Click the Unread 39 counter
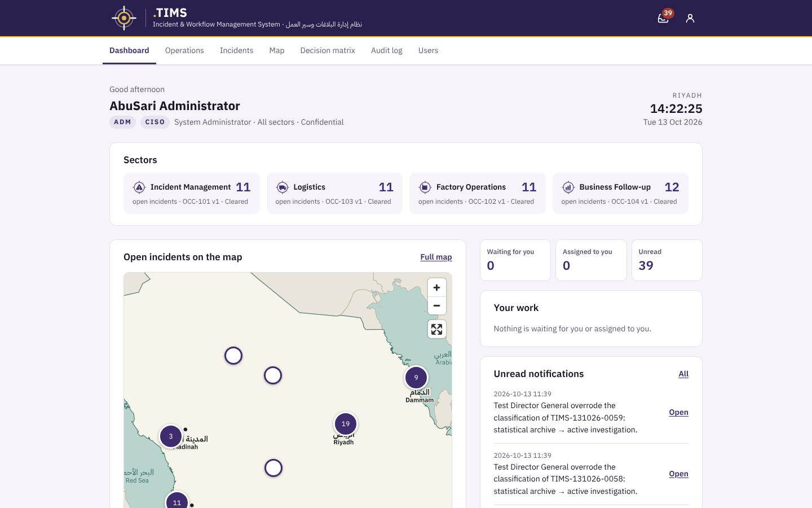This screenshot has height=508, width=812. click(x=667, y=260)
